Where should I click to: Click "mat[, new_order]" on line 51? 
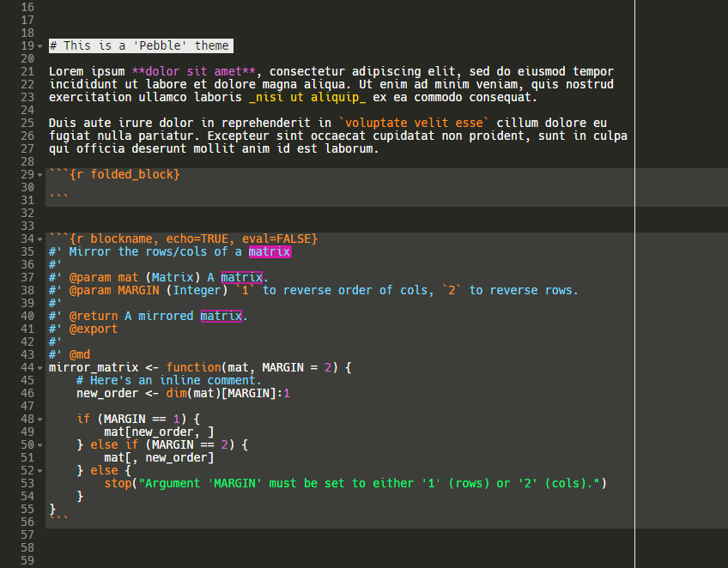pyautogui.click(x=160, y=457)
